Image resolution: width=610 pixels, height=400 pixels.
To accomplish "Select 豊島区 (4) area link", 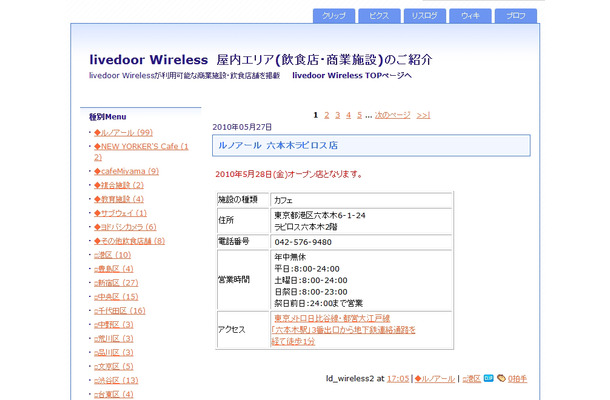I will 114,269.
